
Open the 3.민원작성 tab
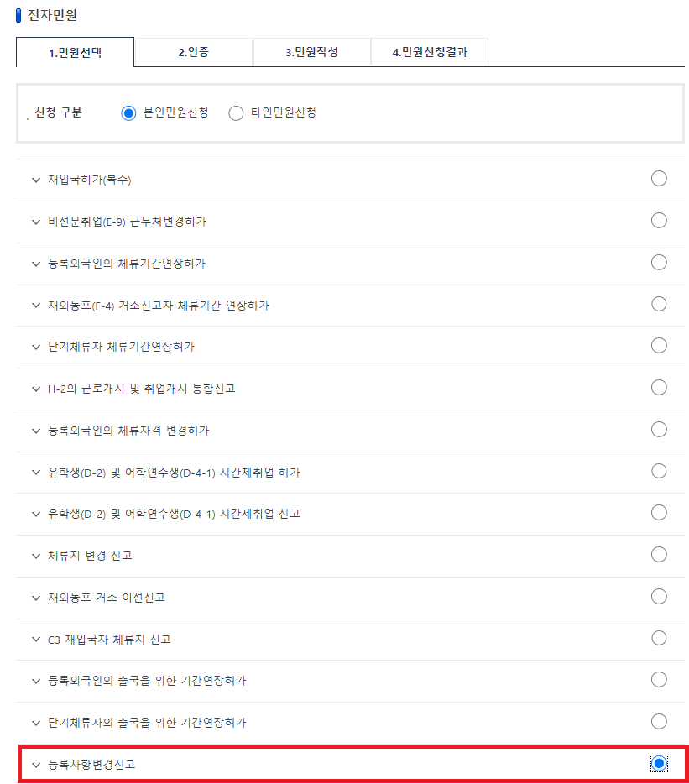coord(311,52)
